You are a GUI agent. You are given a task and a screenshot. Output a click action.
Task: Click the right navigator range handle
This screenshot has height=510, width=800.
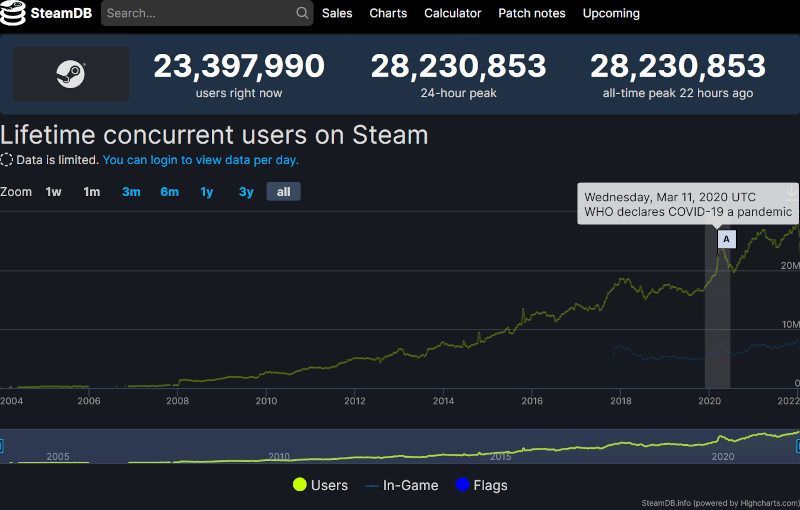[x=797, y=446]
